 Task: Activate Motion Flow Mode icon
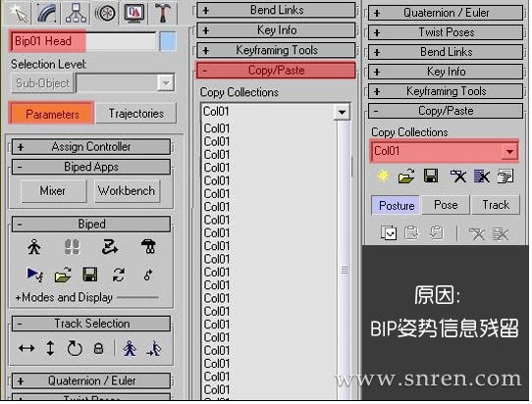point(110,247)
